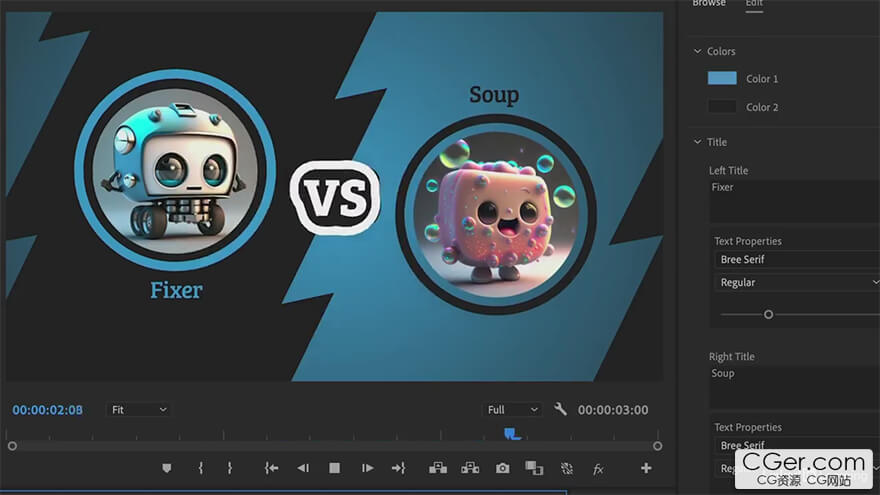Open the button editor plus icon
The image size is (880, 495).
(x=646, y=468)
